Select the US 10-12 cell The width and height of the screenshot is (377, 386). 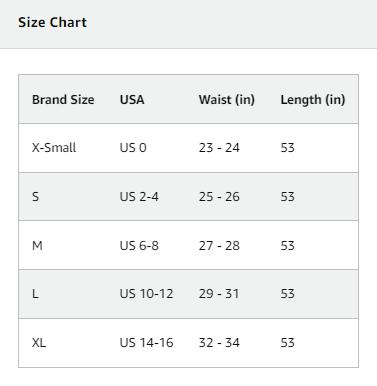point(146,294)
